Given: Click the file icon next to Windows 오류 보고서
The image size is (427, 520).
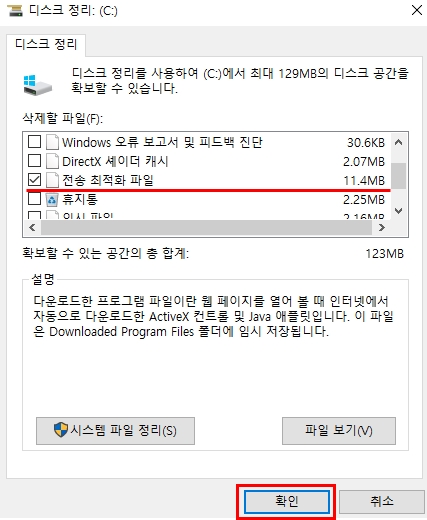Looking at the screenshot, I should coord(52,142).
